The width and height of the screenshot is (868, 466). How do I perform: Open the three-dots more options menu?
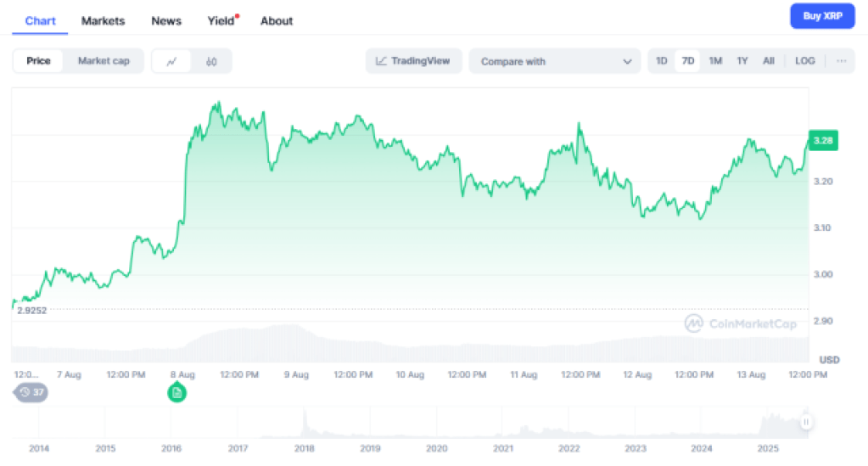coord(841,61)
